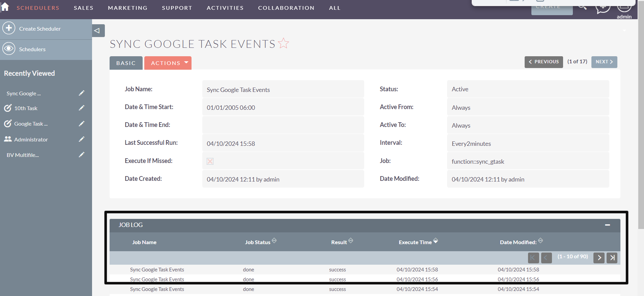The height and width of the screenshot is (296, 644).
Task: Edit the 10th Task pencil icon
Action: pos(82,108)
